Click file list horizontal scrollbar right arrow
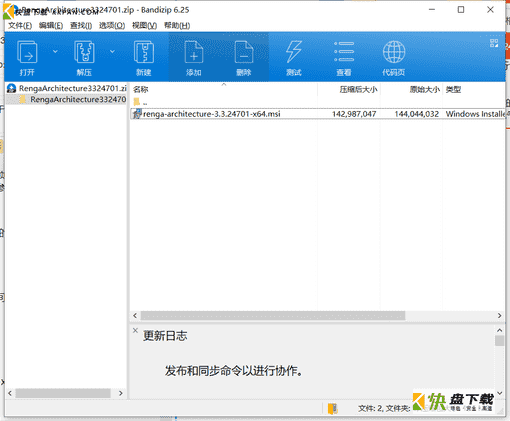The width and height of the screenshot is (510, 421). [499, 315]
